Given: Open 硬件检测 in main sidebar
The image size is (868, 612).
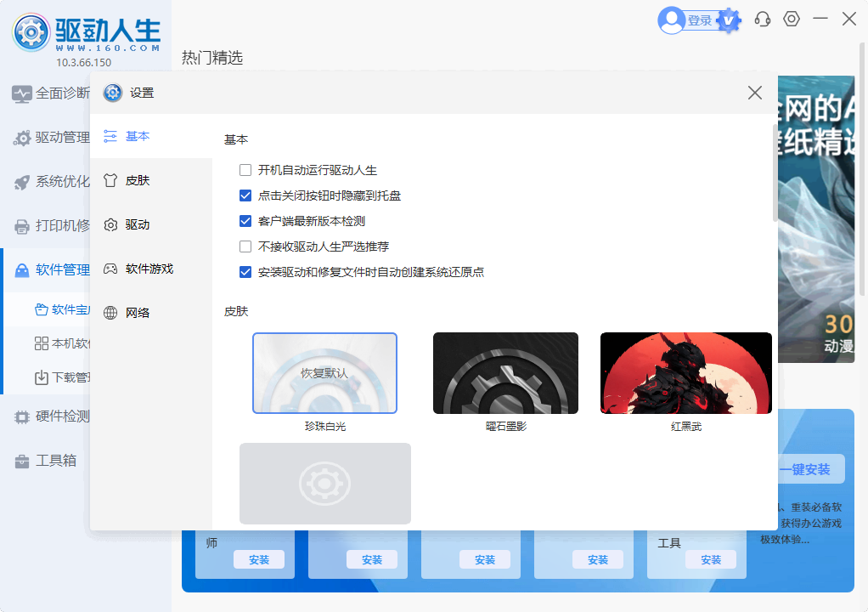Looking at the screenshot, I should pyautogui.click(x=47, y=417).
